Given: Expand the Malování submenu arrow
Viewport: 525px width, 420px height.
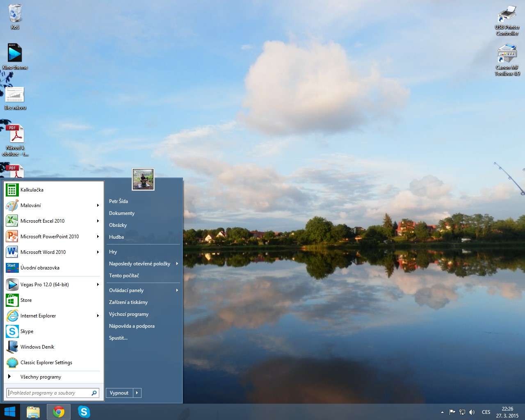Looking at the screenshot, I should [x=98, y=205].
